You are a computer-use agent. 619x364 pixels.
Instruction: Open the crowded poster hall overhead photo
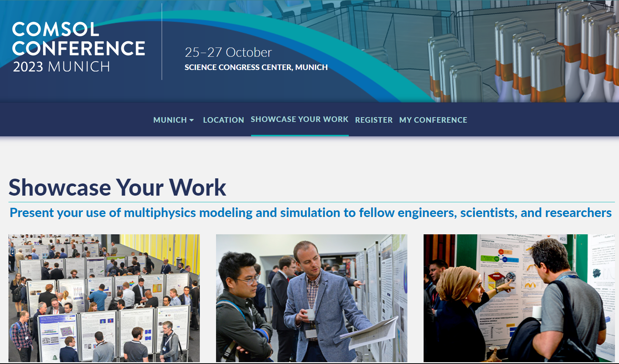click(104, 298)
